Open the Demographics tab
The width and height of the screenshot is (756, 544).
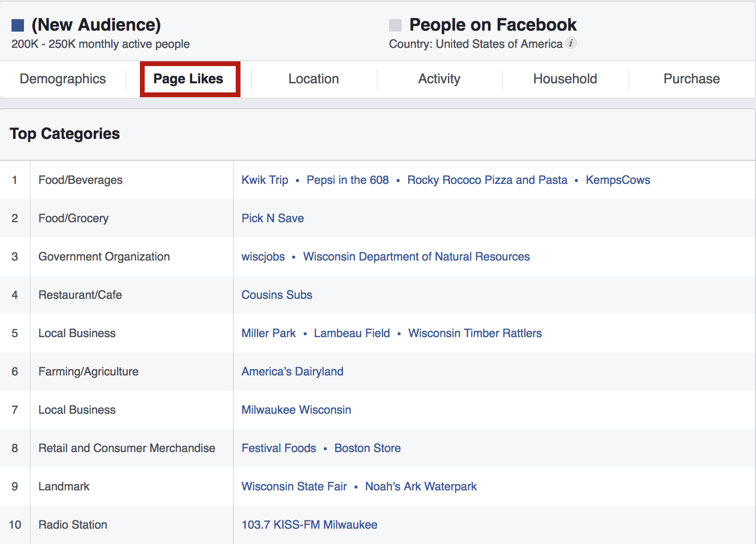[x=63, y=79]
